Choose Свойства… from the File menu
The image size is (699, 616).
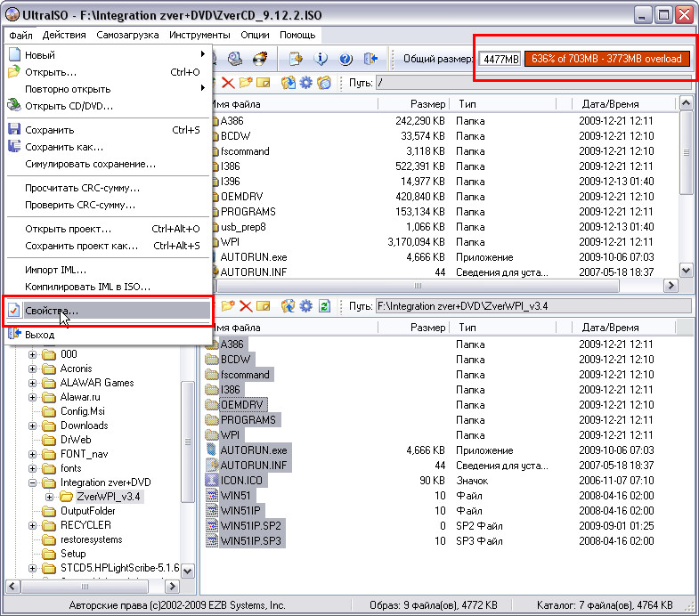109,311
